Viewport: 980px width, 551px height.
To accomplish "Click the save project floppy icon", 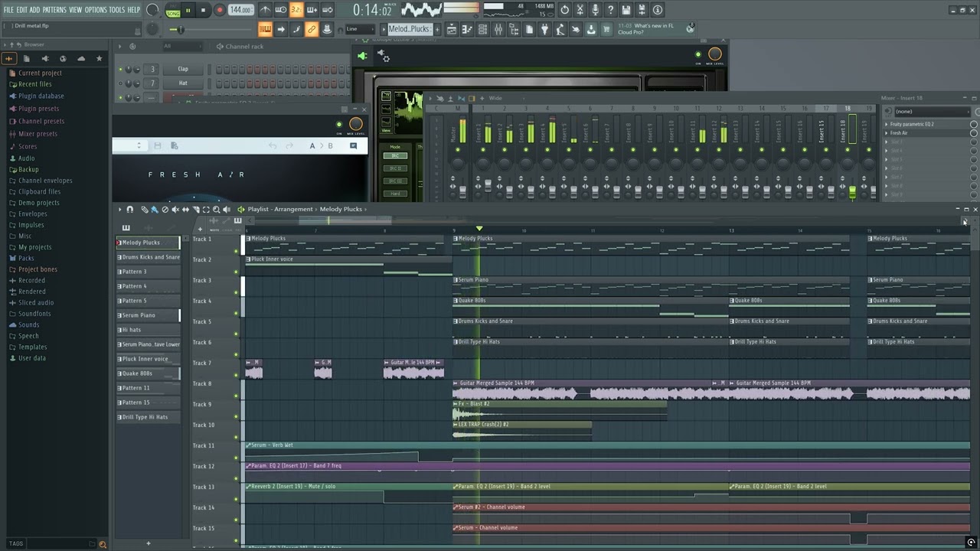I will coord(626,10).
